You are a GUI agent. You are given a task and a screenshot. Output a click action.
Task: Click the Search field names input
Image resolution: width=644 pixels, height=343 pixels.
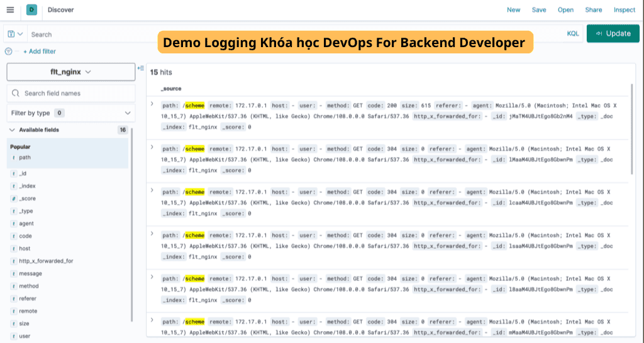[x=70, y=93]
